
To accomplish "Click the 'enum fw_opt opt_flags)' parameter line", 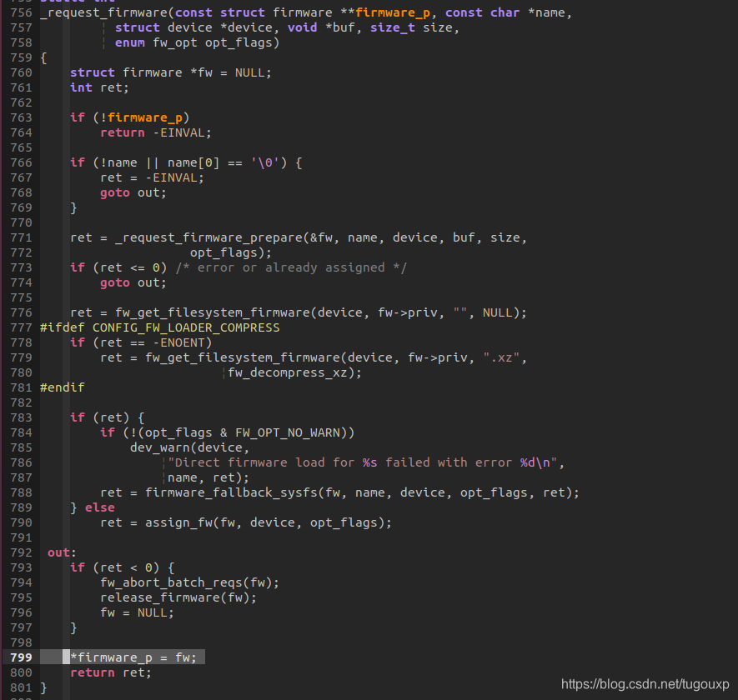I will click(197, 42).
